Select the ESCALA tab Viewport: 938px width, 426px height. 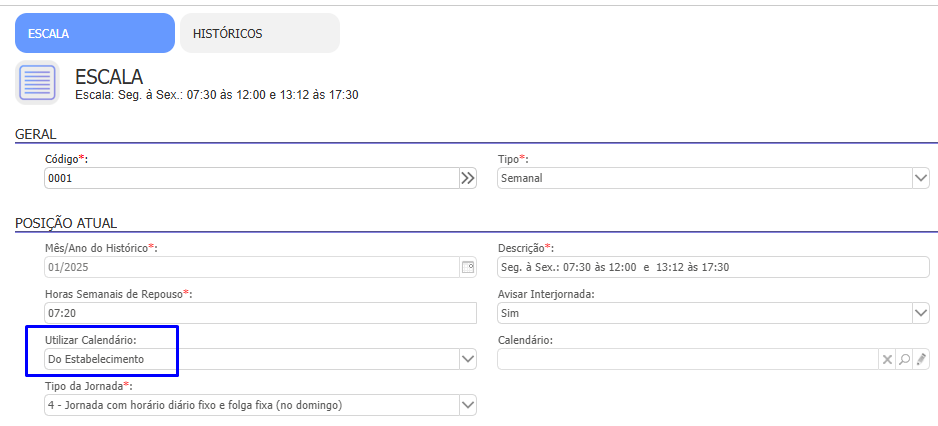(94, 33)
